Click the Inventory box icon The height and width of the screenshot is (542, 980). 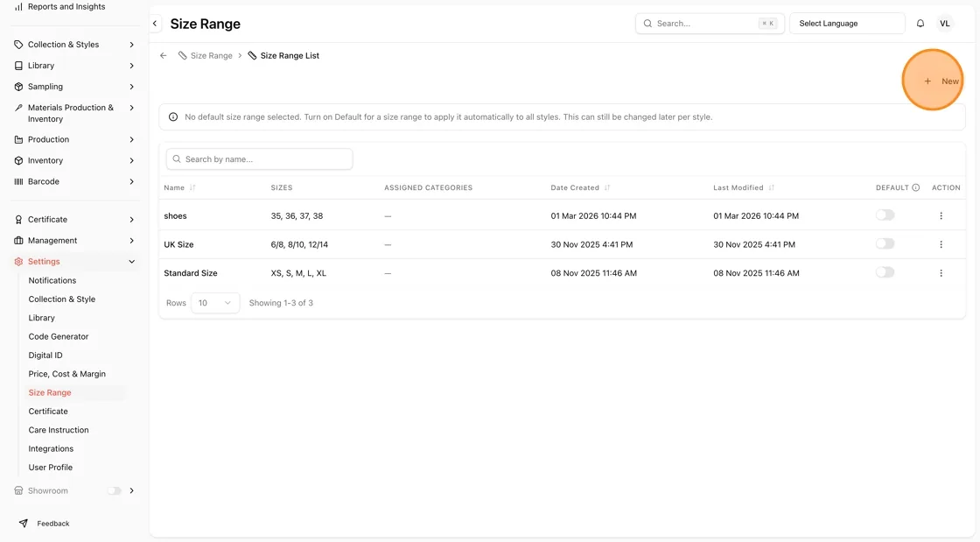[x=18, y=160]
